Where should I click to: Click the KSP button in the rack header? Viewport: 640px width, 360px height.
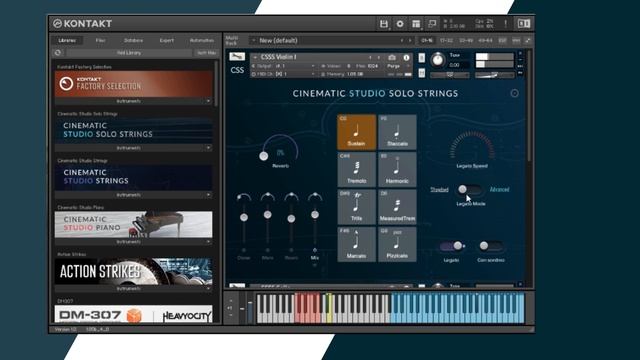[502, 40]
